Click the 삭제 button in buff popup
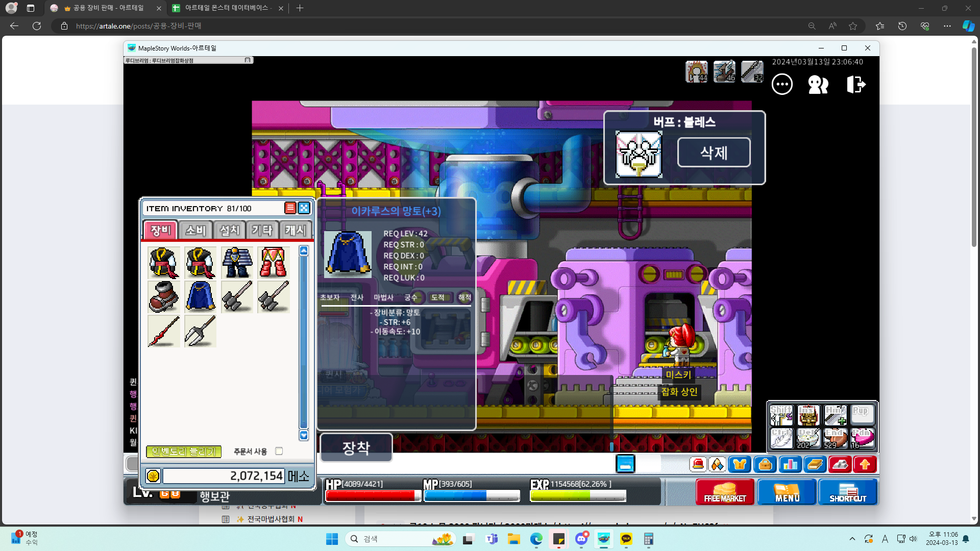The image size is (980, 551). [x=714, y=153]
